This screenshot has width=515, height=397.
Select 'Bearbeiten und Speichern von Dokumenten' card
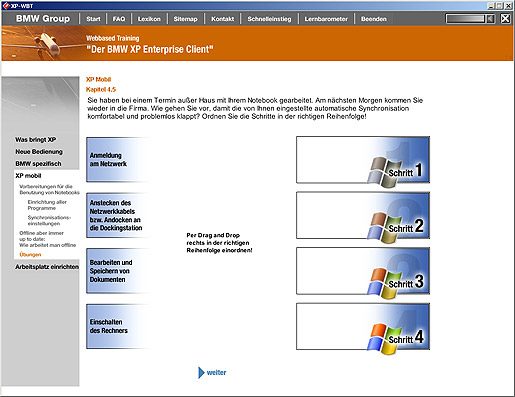click(117, 271)
